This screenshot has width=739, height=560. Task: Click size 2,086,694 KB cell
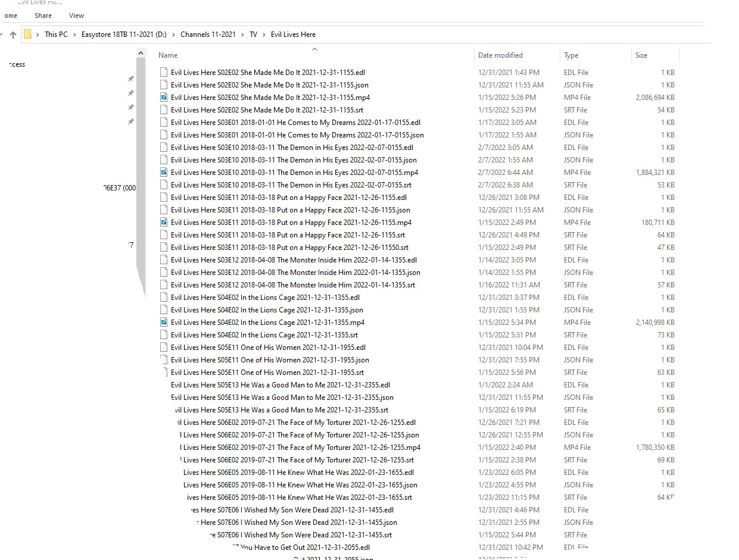coord(655,97)
